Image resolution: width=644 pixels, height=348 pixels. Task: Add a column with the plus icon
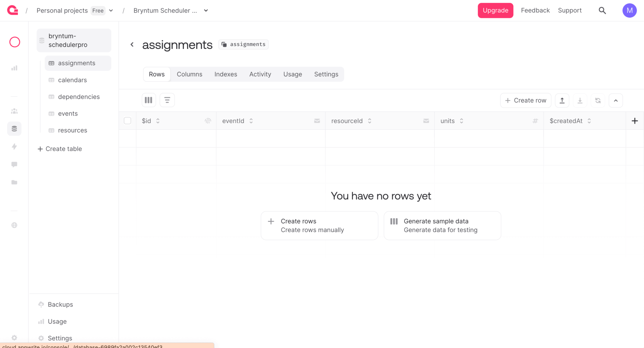coord(635,121)
